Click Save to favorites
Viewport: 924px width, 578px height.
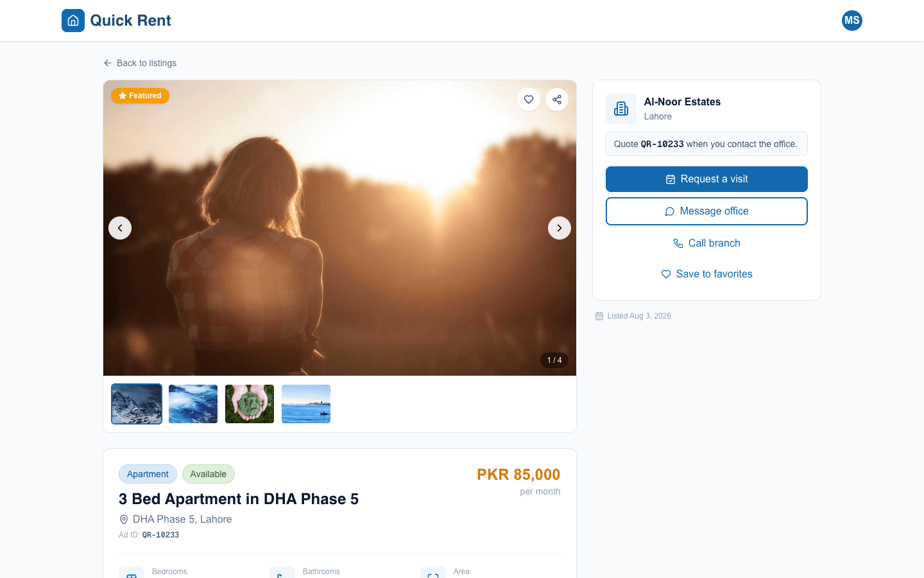point(706,274)
